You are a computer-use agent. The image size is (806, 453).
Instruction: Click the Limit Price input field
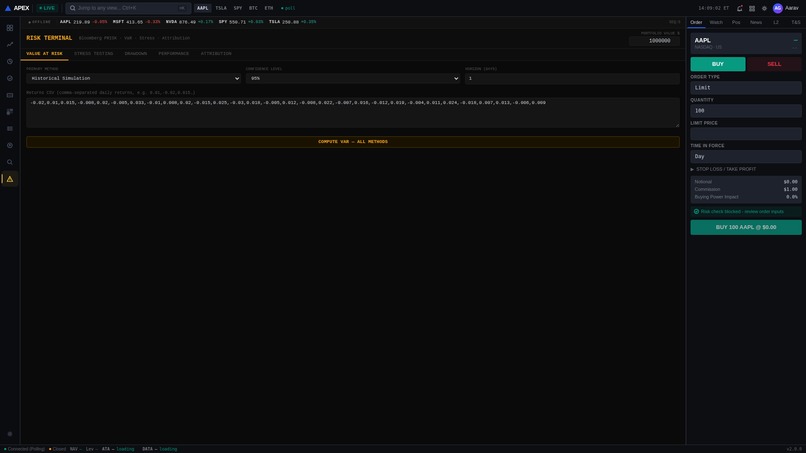[746, 134]
